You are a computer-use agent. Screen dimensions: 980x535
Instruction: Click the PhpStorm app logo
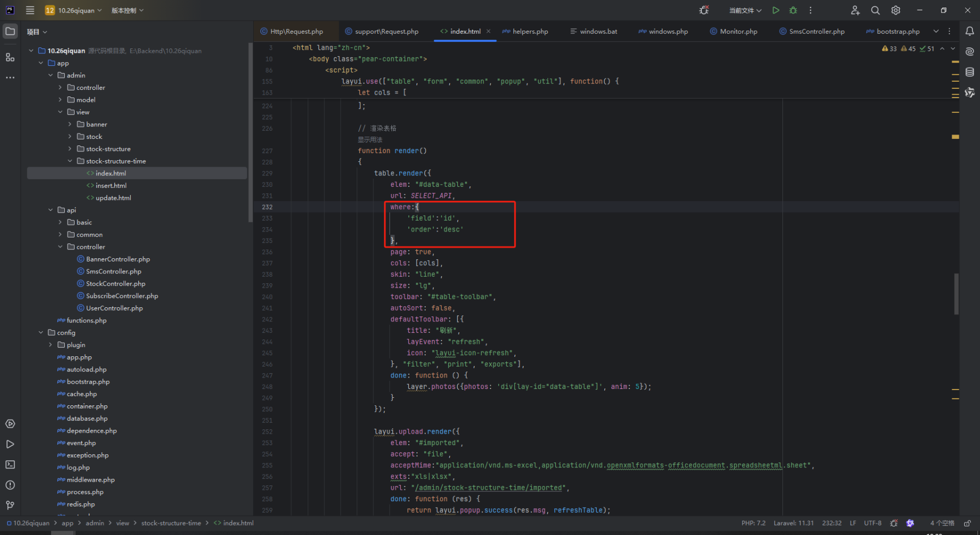click(10, 10)
